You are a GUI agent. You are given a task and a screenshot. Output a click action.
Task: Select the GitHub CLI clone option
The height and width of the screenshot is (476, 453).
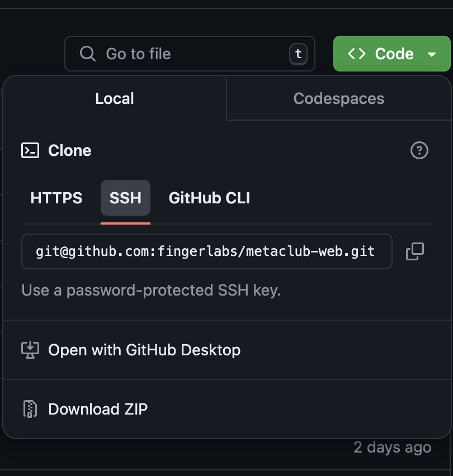tap(209, 198)
